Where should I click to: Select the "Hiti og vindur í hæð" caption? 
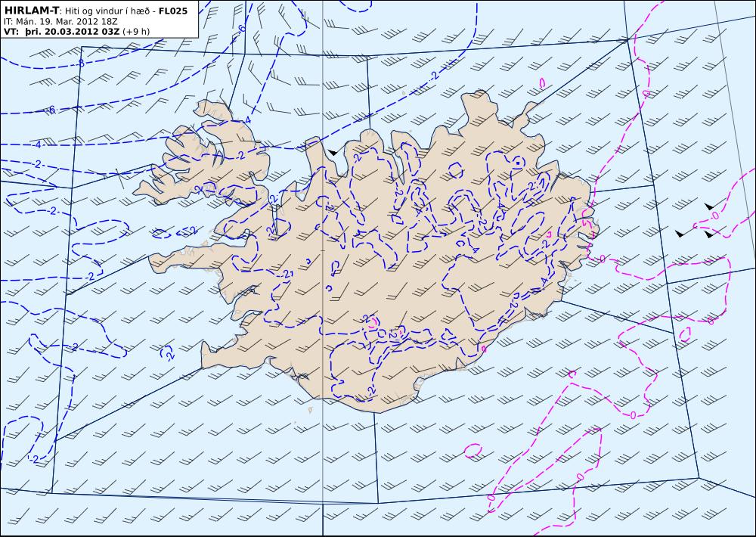click(108, 11)
